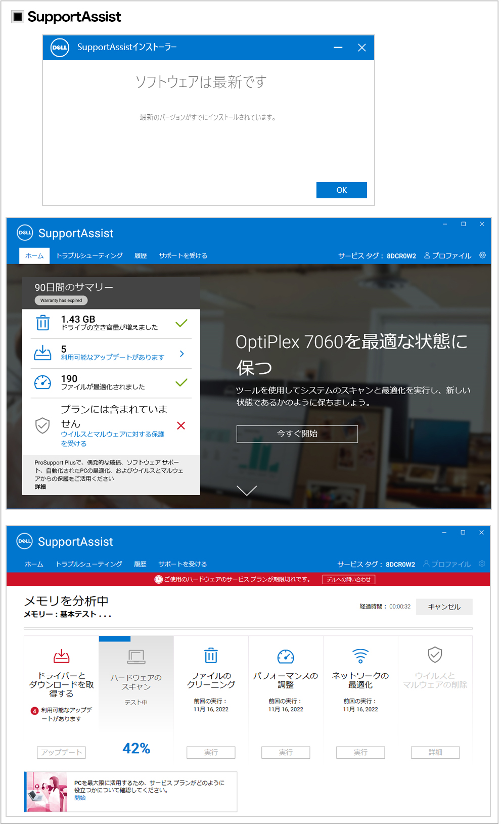Viewport: 504px width, 825px height.
Task: Expand the page with the down chevron below 今すぐ開始
Action: [247, 490]
